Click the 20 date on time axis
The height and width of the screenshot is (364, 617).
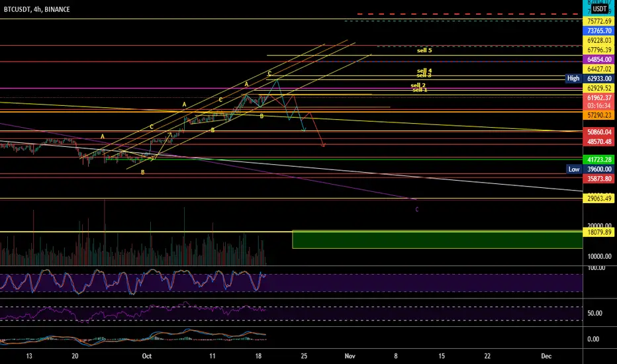tap(75, 356)
